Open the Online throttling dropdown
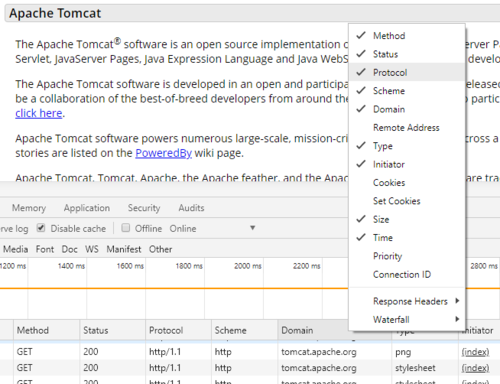Screen dimensions: 500x384 click(x=212, y=228)
